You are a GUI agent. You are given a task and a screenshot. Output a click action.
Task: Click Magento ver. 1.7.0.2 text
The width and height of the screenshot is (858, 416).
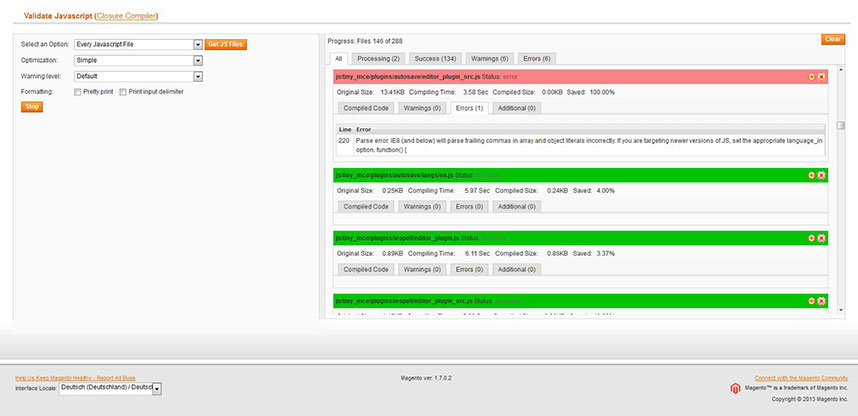coord(426,378)
